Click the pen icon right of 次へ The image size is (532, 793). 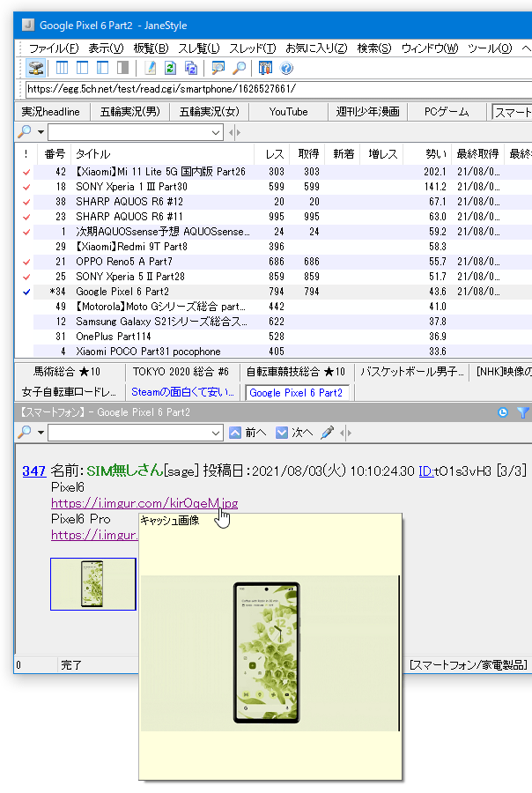[327, 433]
